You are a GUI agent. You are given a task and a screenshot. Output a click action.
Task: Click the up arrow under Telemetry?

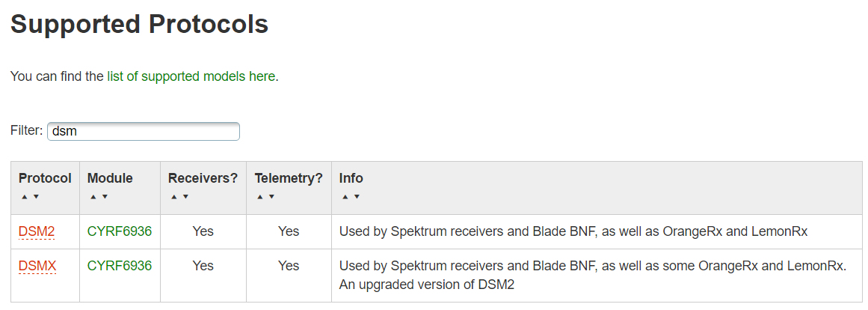(x=259, y=197)
